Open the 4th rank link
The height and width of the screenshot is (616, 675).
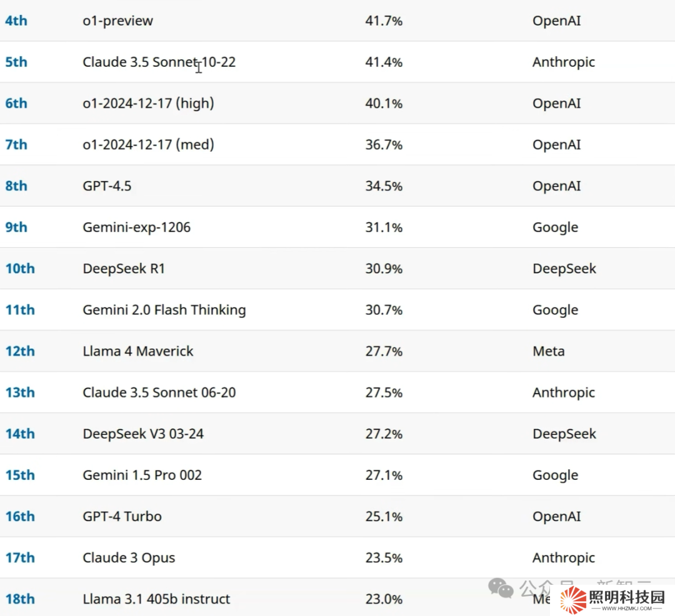click(16, 21)
